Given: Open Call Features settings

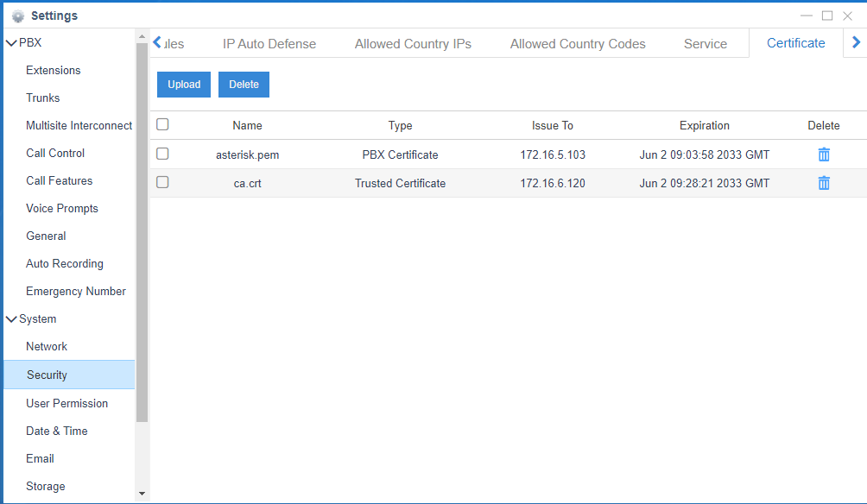Looking at the screenshot, I should [x=60, y=180].
